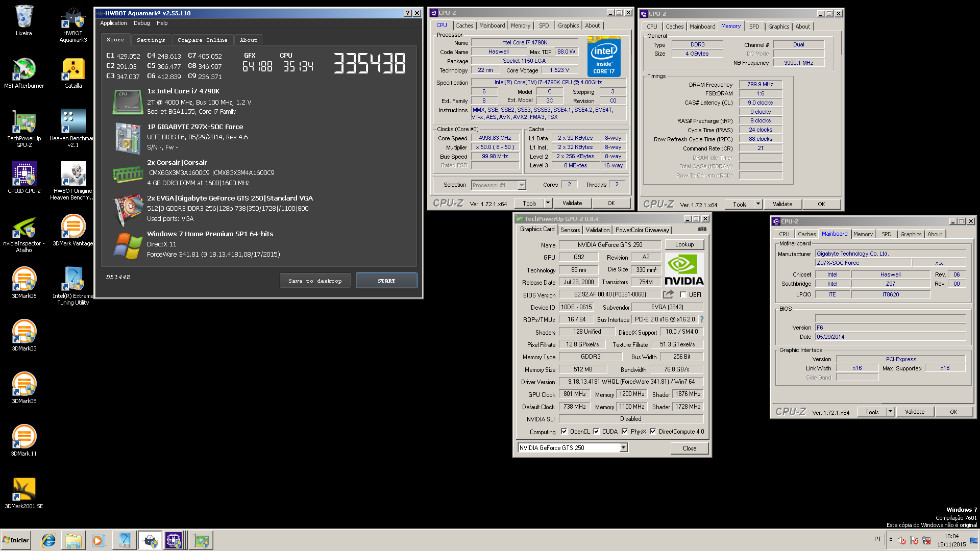Launch 3DMark03 desktop shortcut
The height and width of the screenshot is (551, 980).
pos(24,335)
